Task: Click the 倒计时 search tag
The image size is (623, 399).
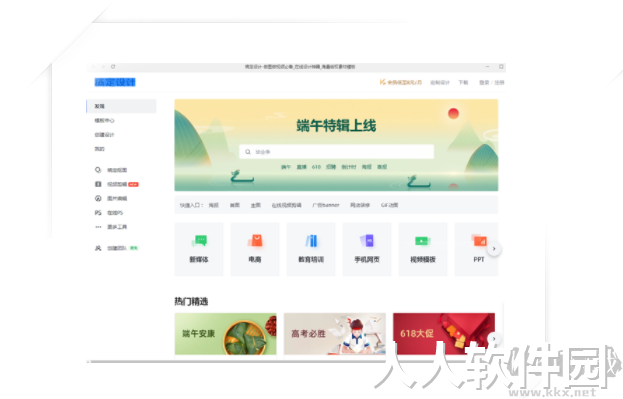Action: click(349, 167)
